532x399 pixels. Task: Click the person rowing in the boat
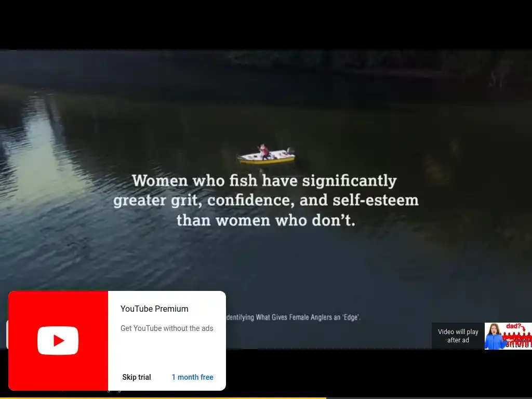(x=263, y=151)
